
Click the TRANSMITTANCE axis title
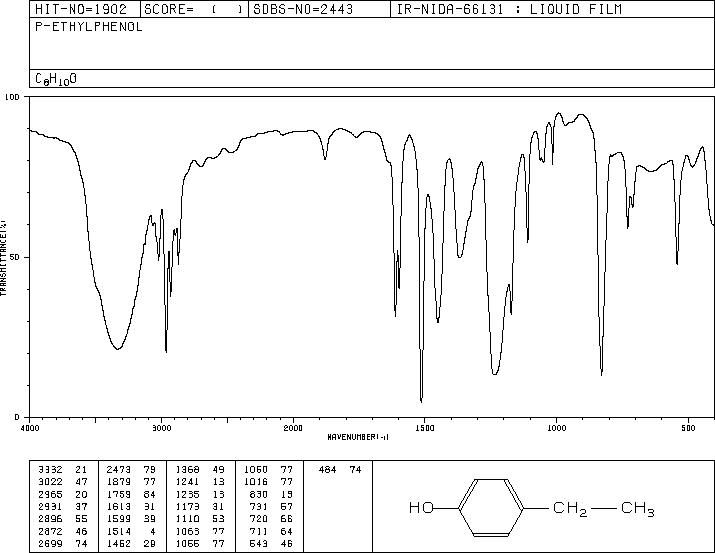point(3,257)
